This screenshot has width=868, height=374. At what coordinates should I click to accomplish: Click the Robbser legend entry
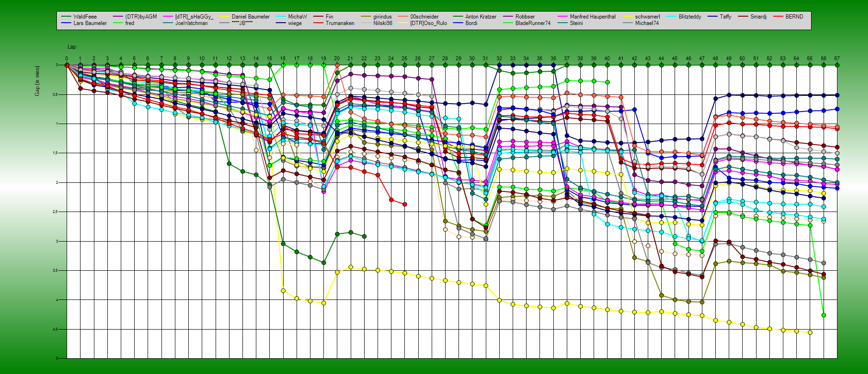click(x=525, y=17)
